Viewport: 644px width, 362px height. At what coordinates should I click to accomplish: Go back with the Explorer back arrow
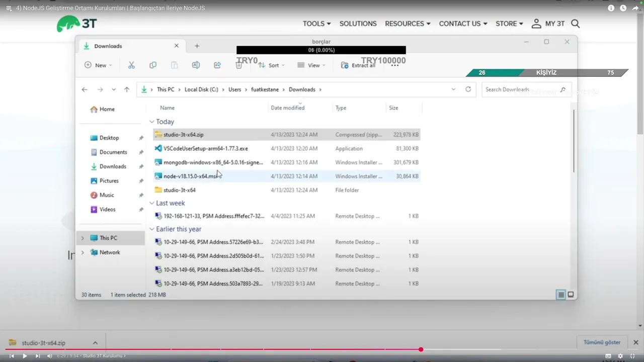[x=85, y=89]
